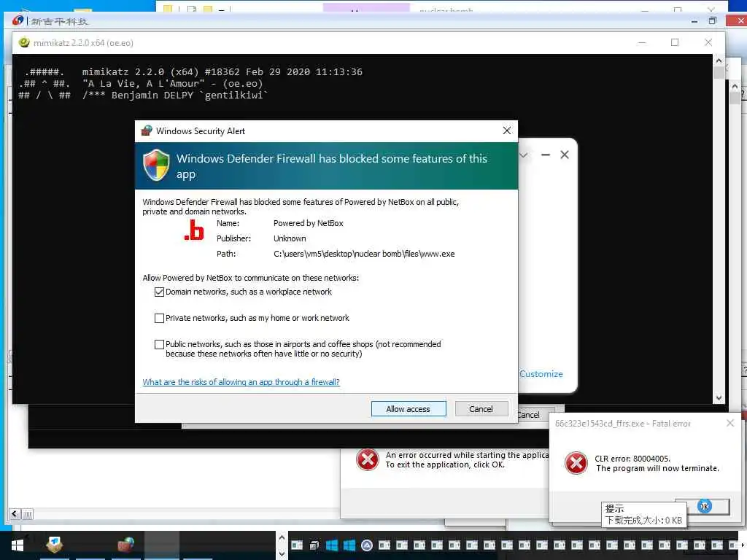Expand the chevron dropdown in the white popup
The width and height of the screenshot is (747, 560).
point(524,155)
